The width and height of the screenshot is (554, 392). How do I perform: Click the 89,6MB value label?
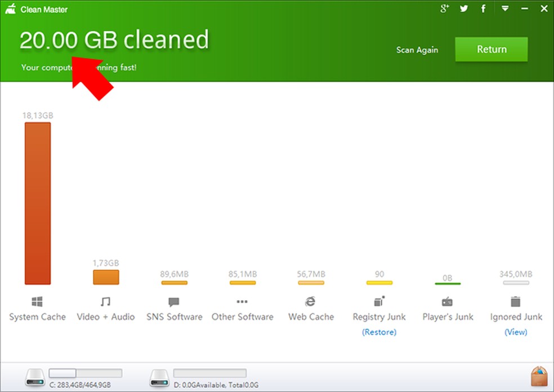(x=174, y=274)
